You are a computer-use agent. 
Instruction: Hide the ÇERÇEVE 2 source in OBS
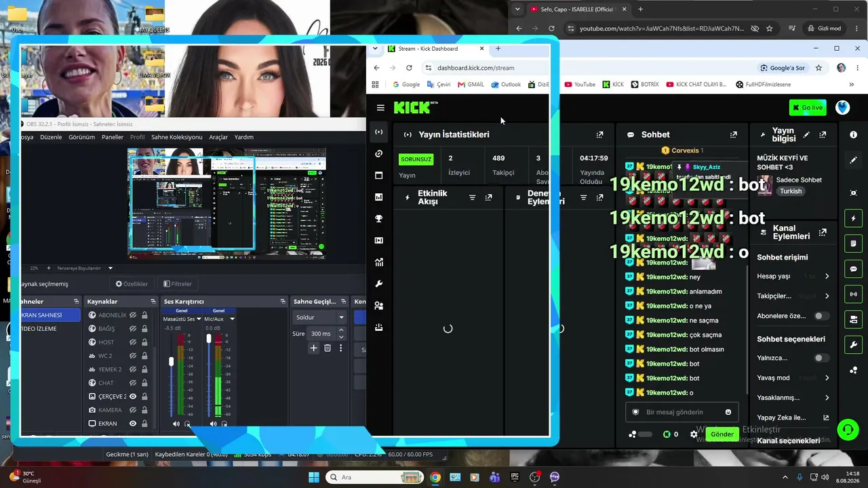[x=133, y=396]
